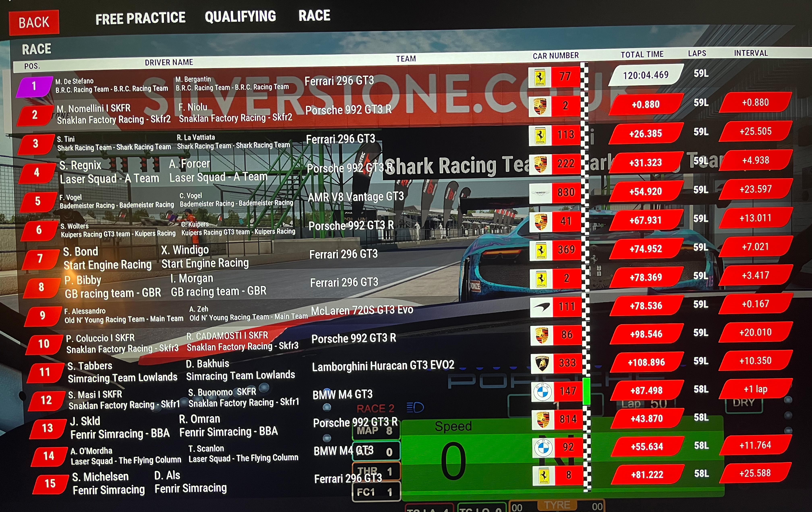Click Lamborghini Huracan GT3 EVO2 car name
812x512 pixels.
(383, 366)
